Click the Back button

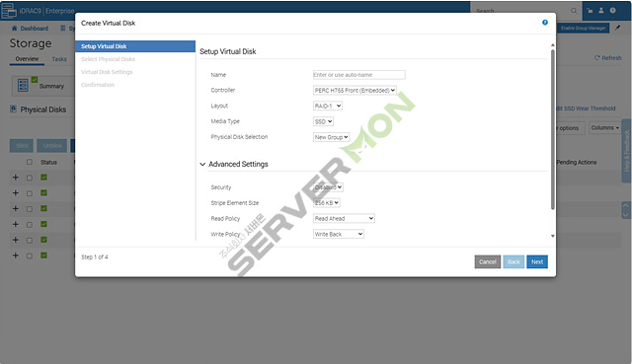(x=513, y=261)
